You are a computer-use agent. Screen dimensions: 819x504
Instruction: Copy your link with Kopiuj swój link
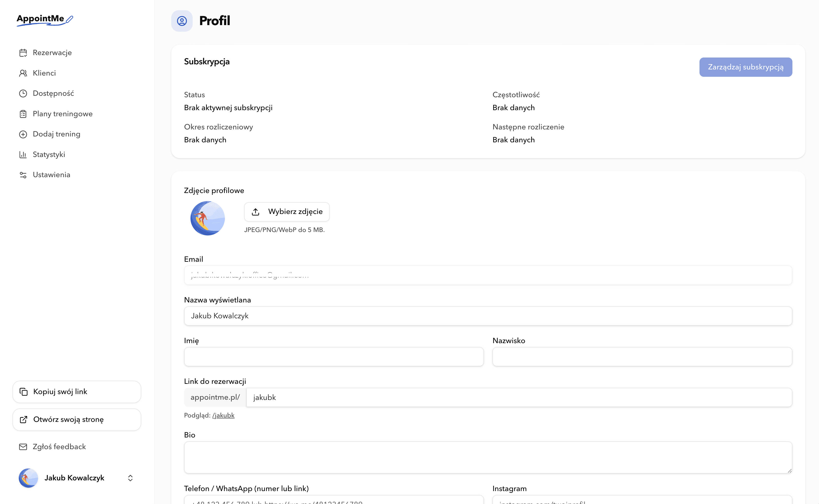tap(77, 392)
